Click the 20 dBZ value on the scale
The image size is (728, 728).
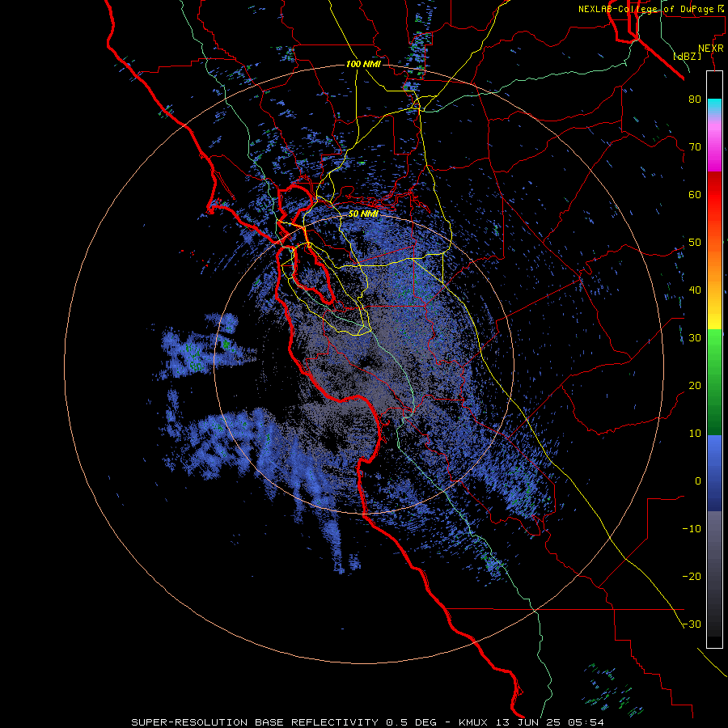pos(695,386)
